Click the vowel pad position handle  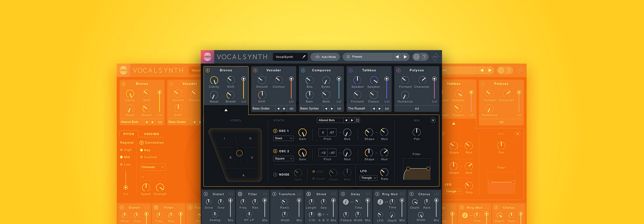tap(239, 153)
